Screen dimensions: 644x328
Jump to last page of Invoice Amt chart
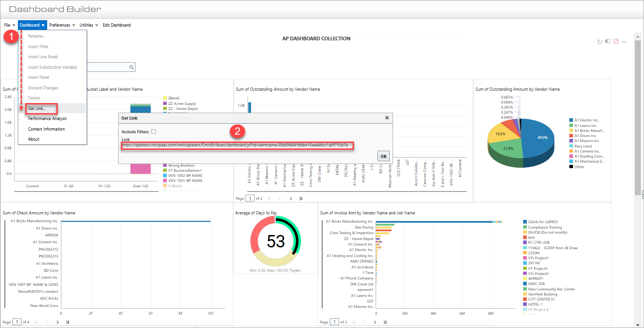[385, 322]
